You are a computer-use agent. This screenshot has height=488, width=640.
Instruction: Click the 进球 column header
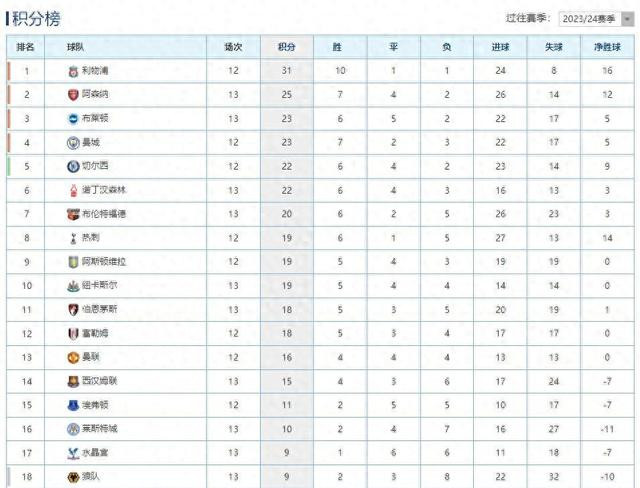(x=500, y=47)
